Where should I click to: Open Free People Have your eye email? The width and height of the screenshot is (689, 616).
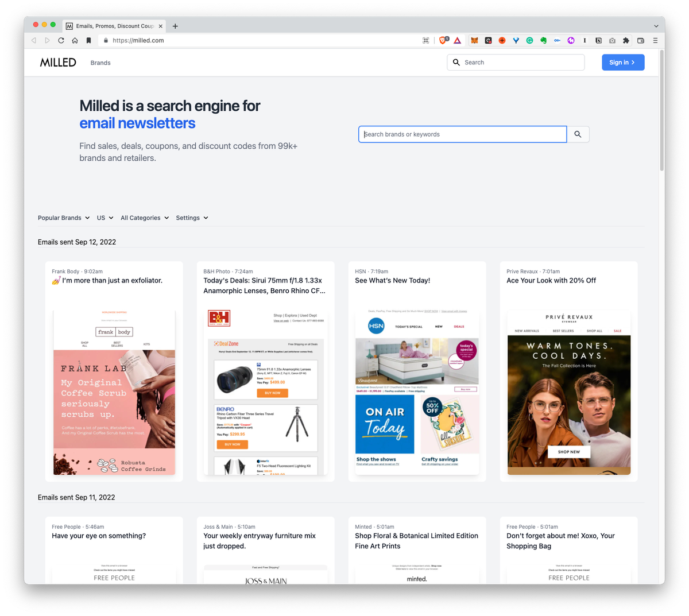(99, 536)
